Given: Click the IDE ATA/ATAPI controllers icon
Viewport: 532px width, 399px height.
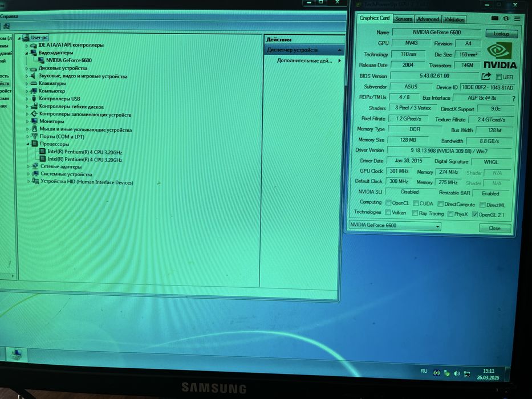Looking at the screenshot, I should point(33,45).
